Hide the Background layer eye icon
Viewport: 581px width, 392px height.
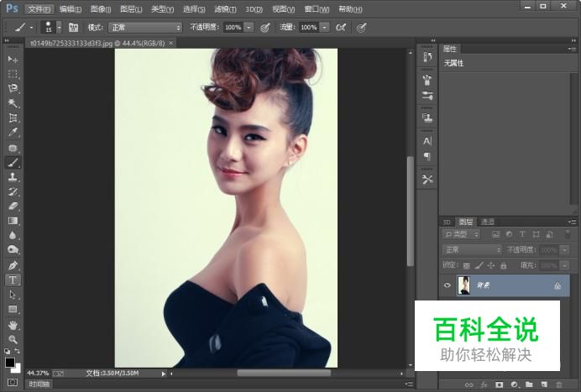pyautogui.click(x=448, y=285)
